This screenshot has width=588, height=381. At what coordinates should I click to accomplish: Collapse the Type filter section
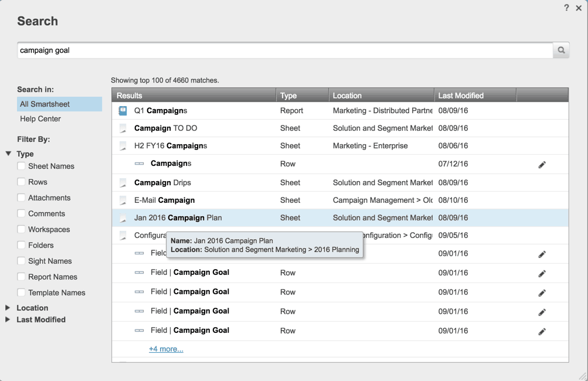pos(8,154)
